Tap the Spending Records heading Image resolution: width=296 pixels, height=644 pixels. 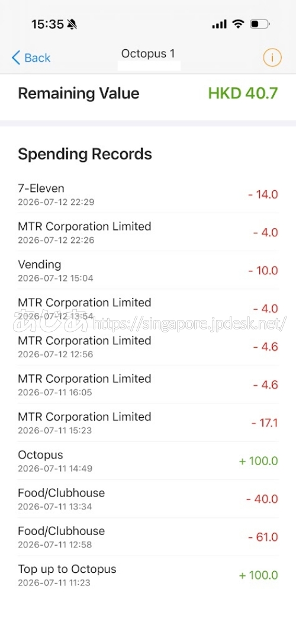click(x=85, y=154)
